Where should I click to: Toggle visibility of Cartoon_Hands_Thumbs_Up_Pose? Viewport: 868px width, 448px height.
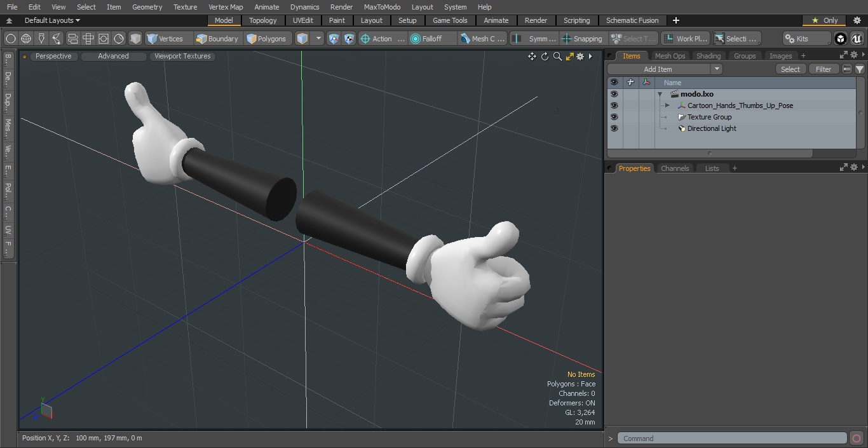coord(614,105)
